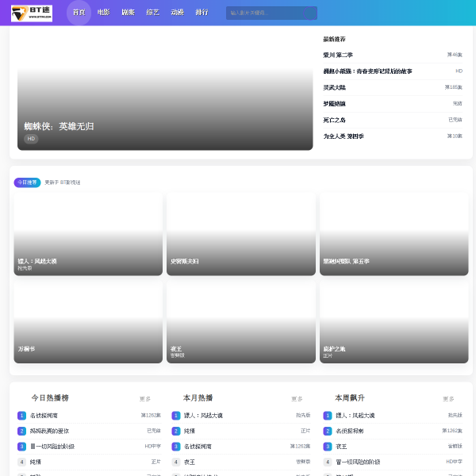Click rank 2 badge in 本月热播
The height and width of the screenshot is (476, 476).
tap(176, 431)
